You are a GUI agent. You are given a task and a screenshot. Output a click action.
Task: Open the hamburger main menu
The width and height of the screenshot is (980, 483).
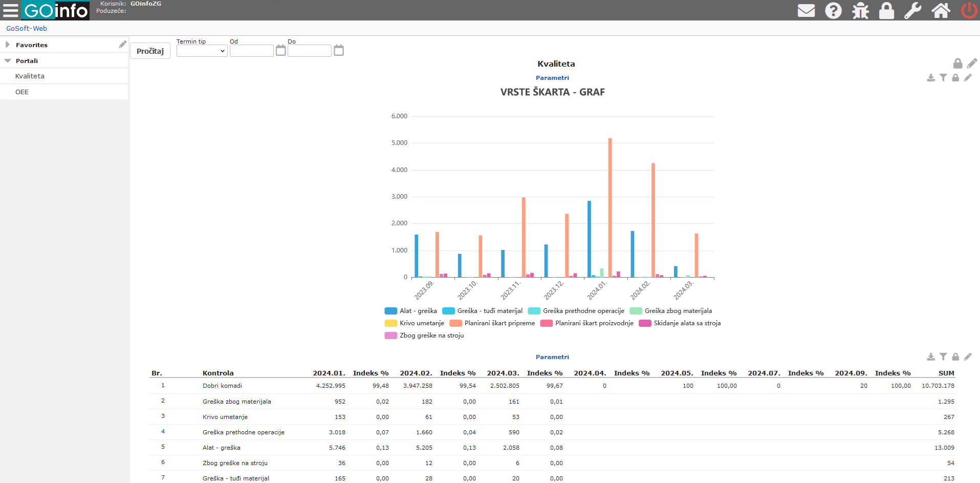coord(10,10)
